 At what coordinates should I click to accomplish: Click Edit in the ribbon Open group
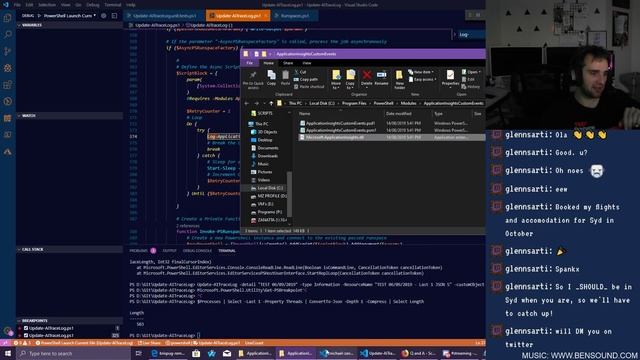(x=469, y=80)
